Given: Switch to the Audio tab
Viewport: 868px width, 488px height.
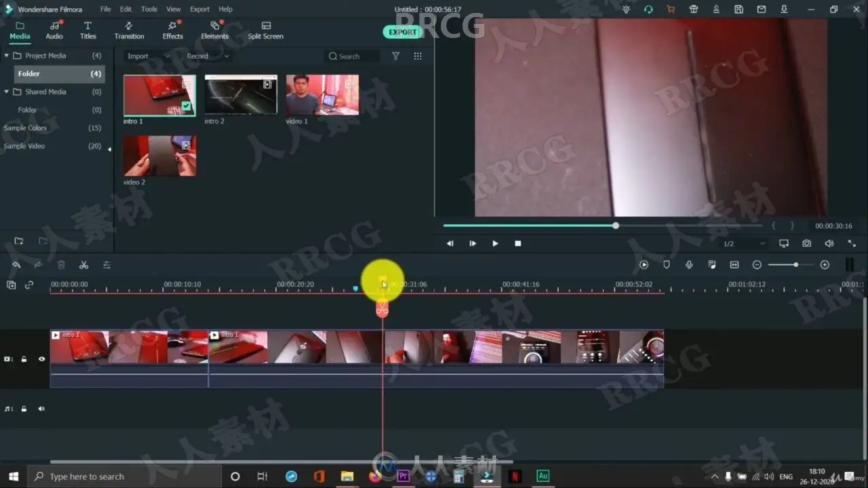Looking at the screenshot, I should [54, 31].
